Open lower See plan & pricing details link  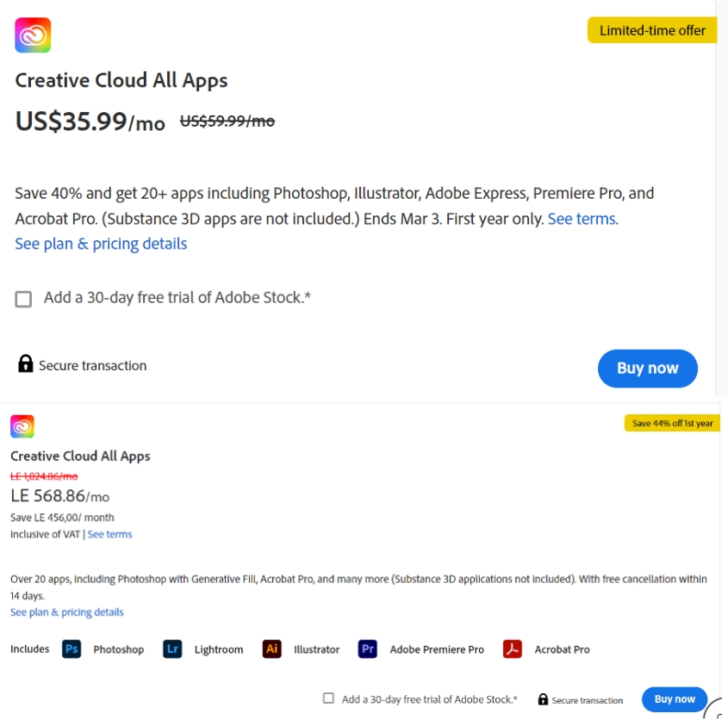click(67, 612)
